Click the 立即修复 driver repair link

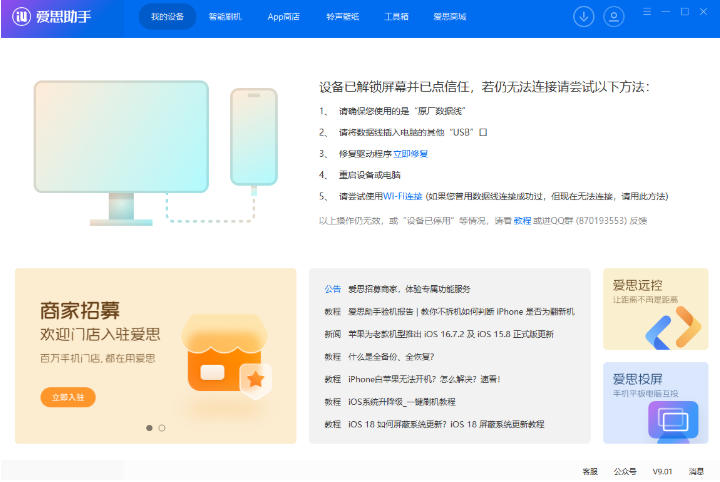click(x=411, y=154)
